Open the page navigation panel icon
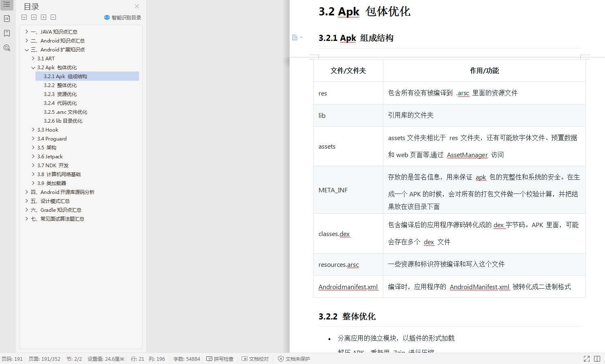Viewport: 605px width, 364px height. [6, 18]
